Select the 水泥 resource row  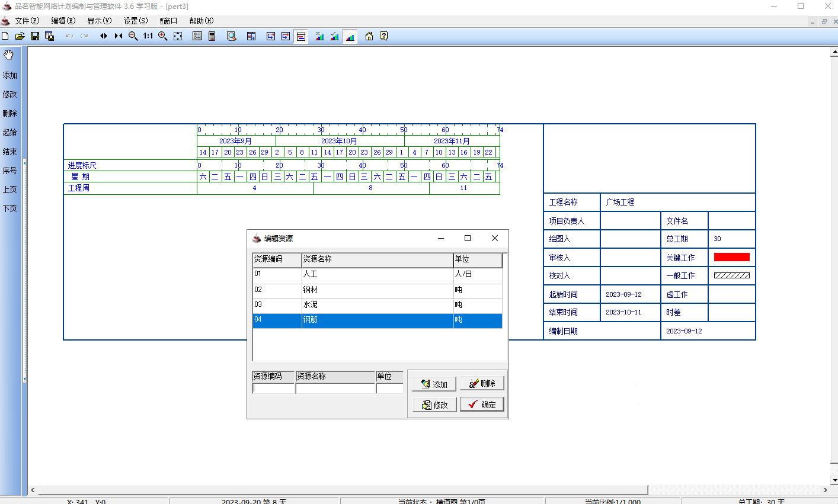coord(378,306)
